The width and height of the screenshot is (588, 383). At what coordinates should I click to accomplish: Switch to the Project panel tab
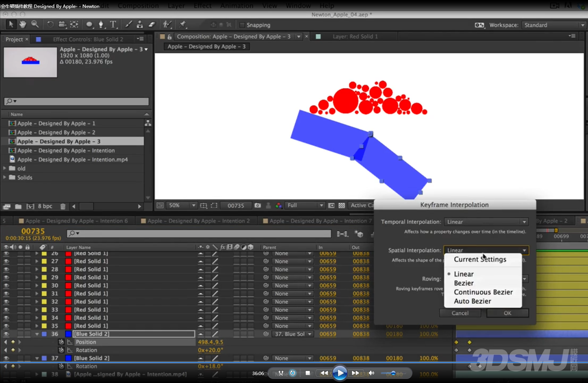point(14,39)
